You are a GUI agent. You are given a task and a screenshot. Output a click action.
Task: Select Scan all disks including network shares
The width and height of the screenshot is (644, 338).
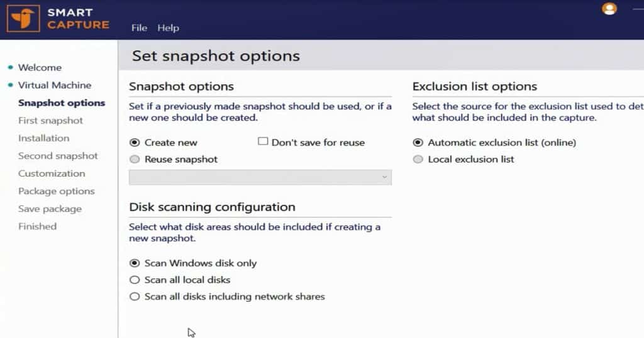click(135, 297)
